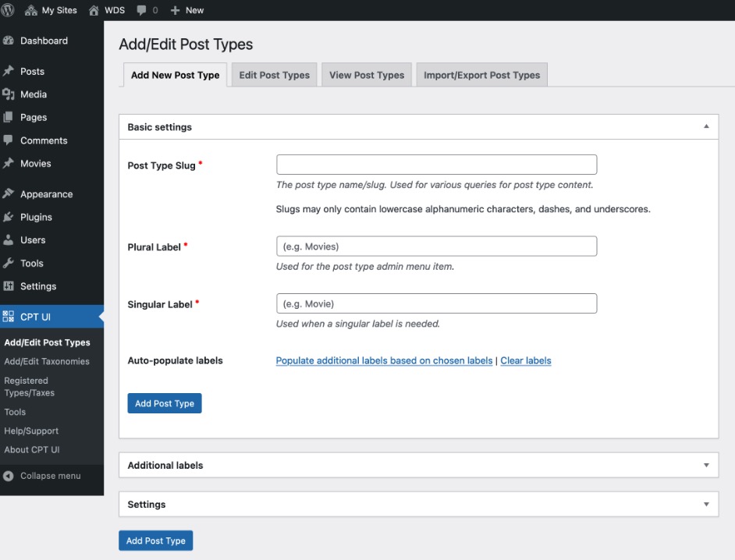Open Dashboard from the sidebar
The image size is (735, 560).
(x=44, y=41)
